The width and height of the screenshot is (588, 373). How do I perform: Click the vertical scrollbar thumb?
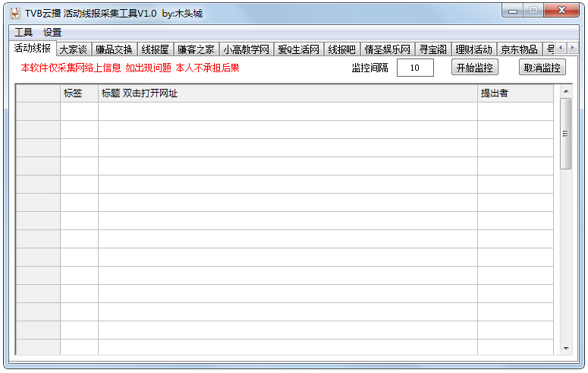(565, 133)
